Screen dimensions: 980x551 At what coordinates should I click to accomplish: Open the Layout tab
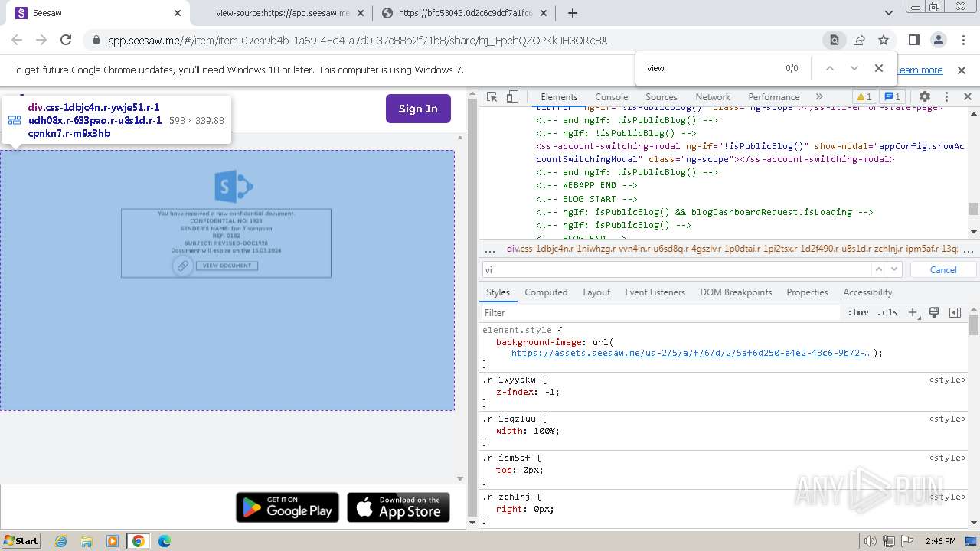596,292
